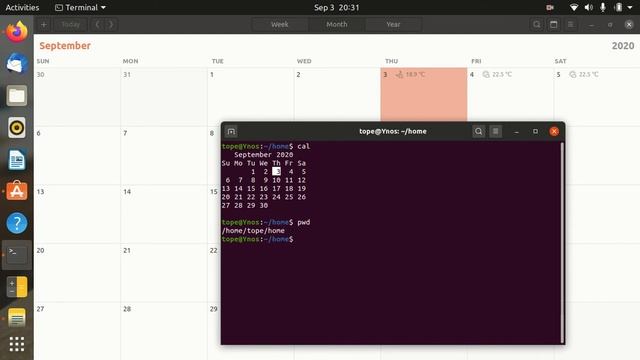This screenshot has width=640, height=360.
Task: Click the highlighted 3 in terminal cal output
Action: (276, 171)
